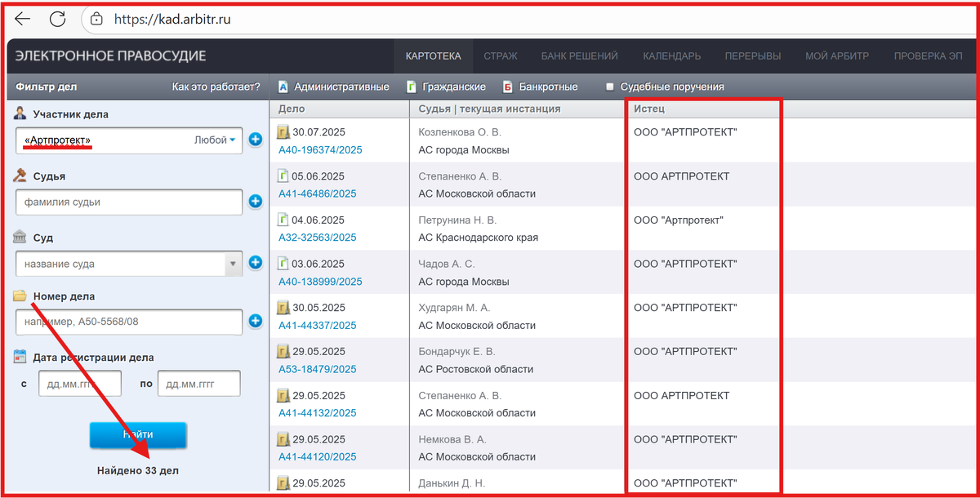Click judge name Чадов А. С.
This screenshot has height=498, width=980.
pyautogui.click(x=447, y=264)
